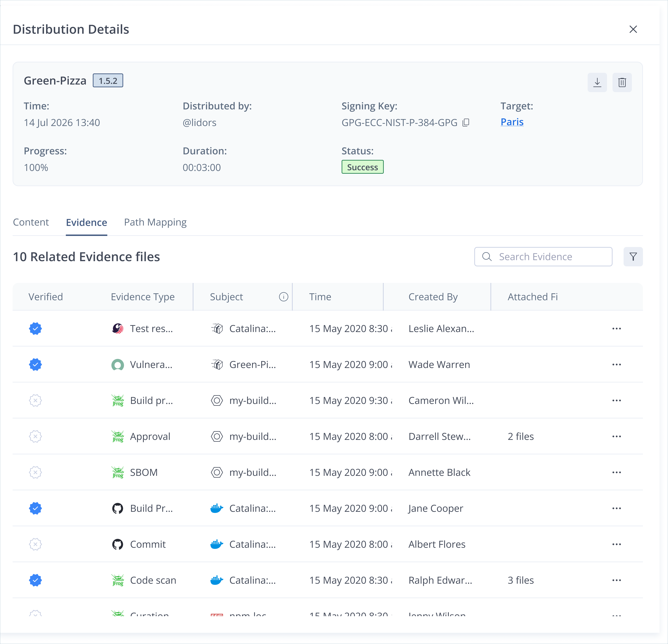This screenshot has height=644, width=668.
Task: Download the Green-Pizza distribution
Action: [597, 82]
